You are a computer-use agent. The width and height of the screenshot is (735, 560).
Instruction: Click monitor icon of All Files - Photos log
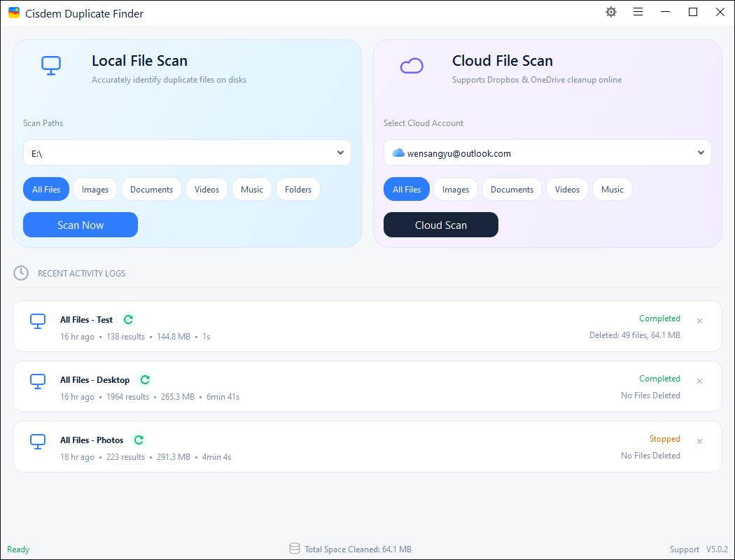tap(38, 442)
